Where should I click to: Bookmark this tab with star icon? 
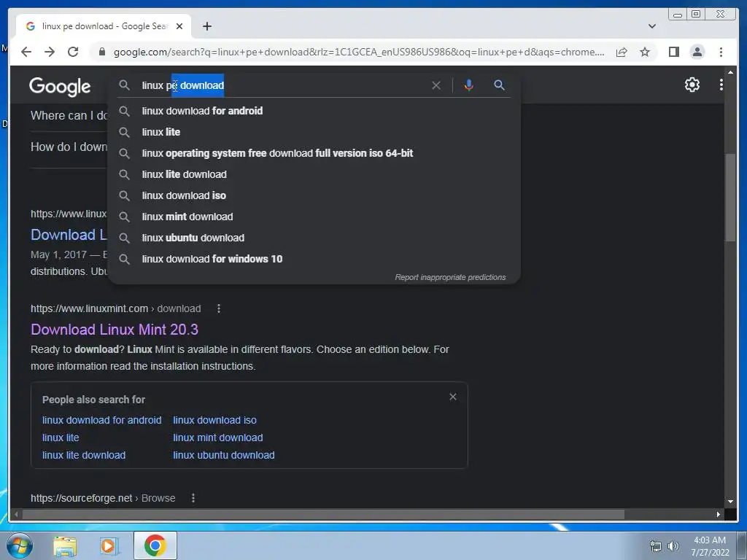tap(645, 52)
